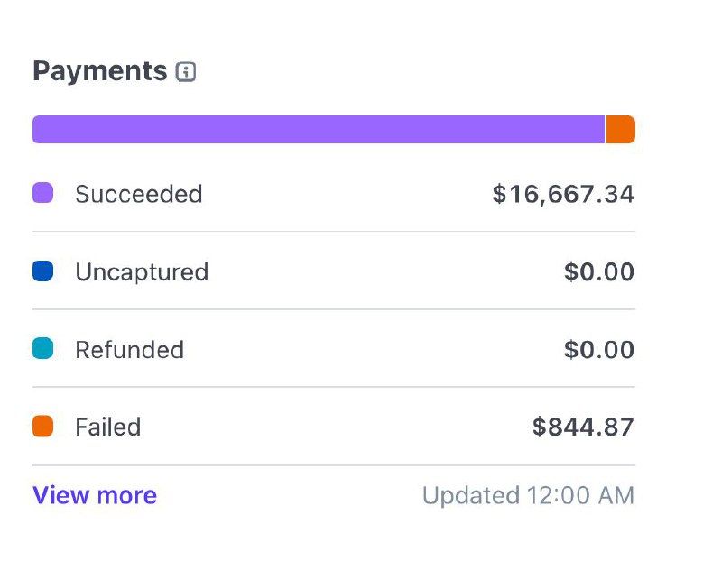Screen dimensions: 722x588
Task: Click the white divider between bar segments
Action: click(x=605, y=130)
